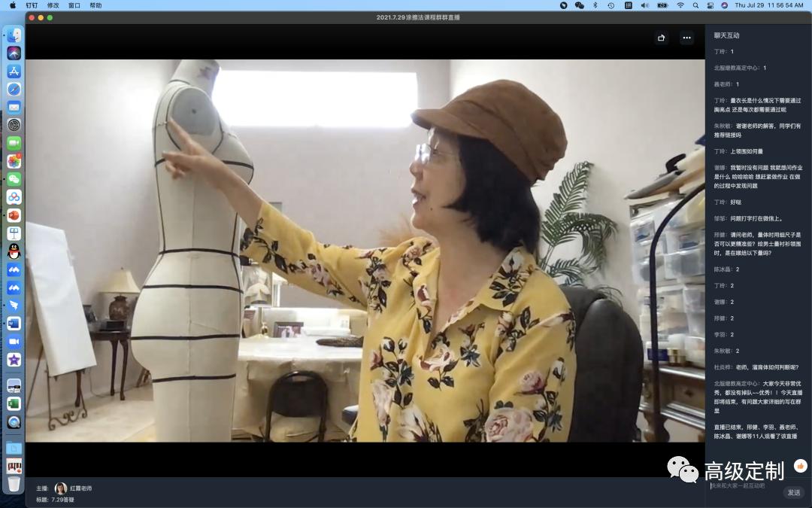Open Baidu Netdisk icon in the Dock

(x=14, y=197)
